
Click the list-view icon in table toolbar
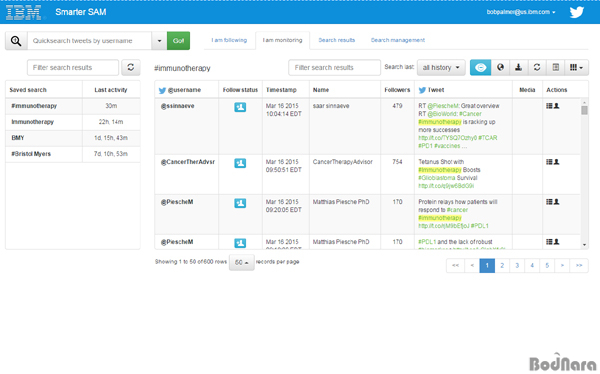[x=556, y=67]
